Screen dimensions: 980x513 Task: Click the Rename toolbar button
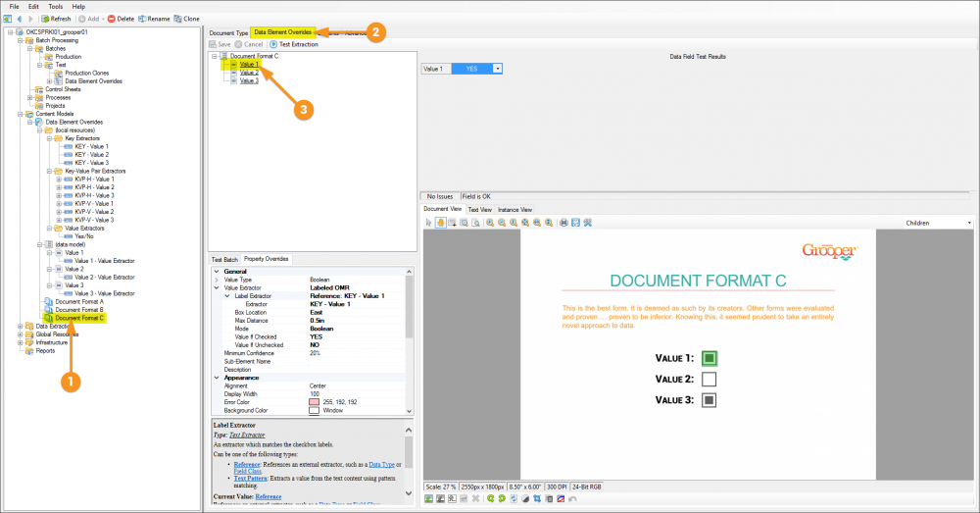pyautogui.click(x=154, y=19)
